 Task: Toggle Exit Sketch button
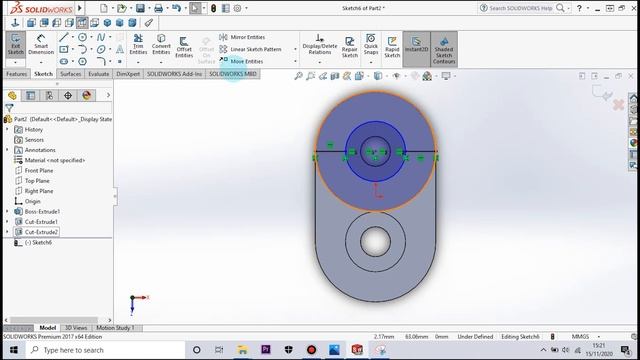(x=16, y=44)
